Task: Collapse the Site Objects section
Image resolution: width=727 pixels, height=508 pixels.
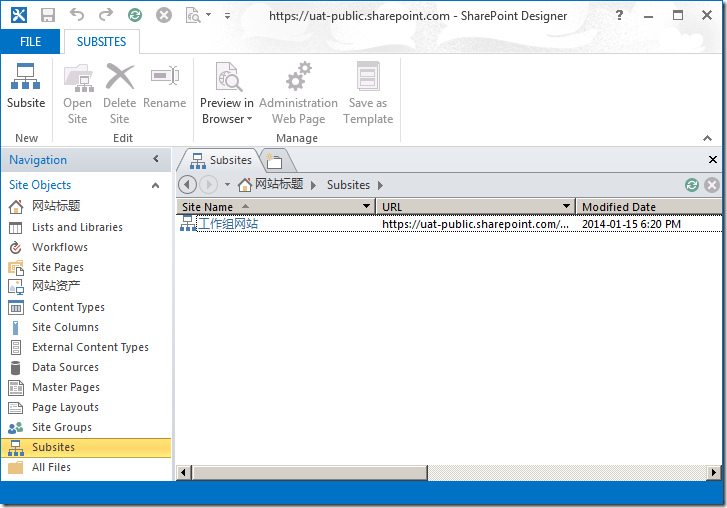Action: click(x=155, y=185)
